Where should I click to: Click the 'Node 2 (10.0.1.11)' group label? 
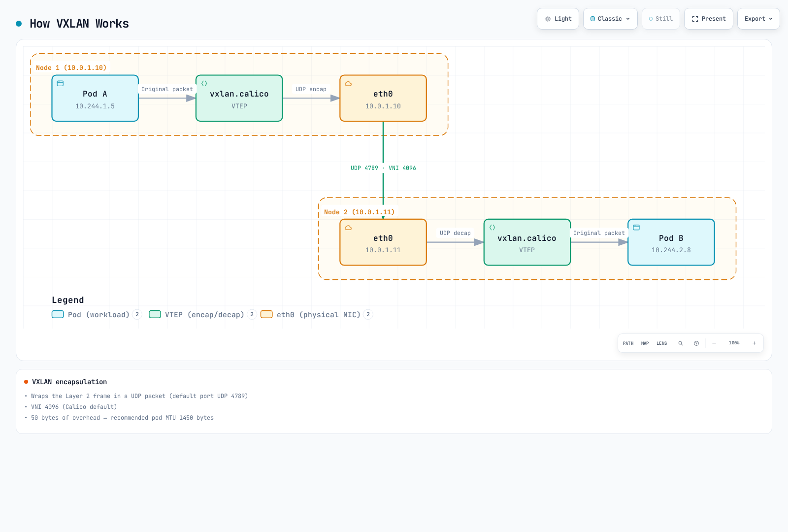[359, 212]
